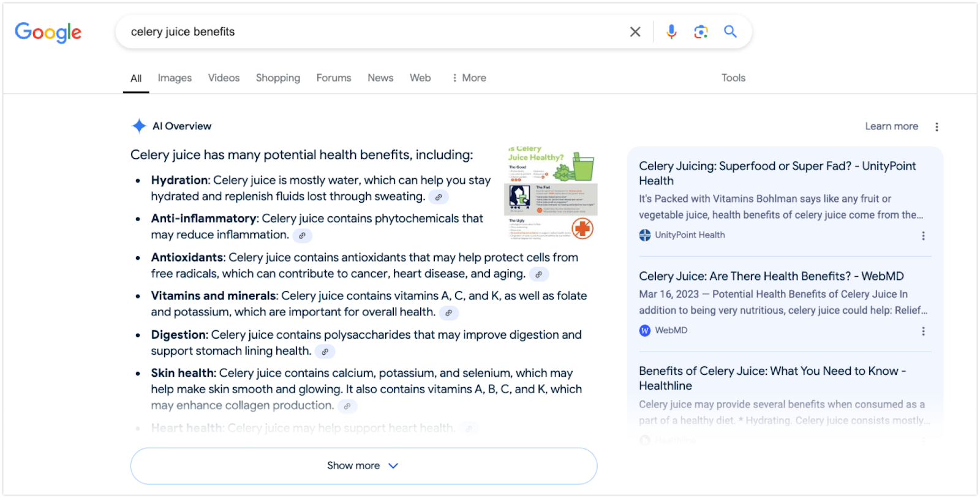
Task: Clear the search query with the X icon
Action: point(635,32)
